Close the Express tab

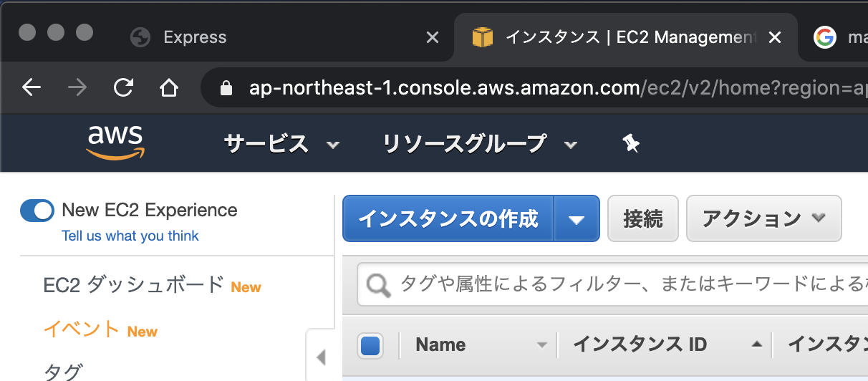[x=433, y=37]
